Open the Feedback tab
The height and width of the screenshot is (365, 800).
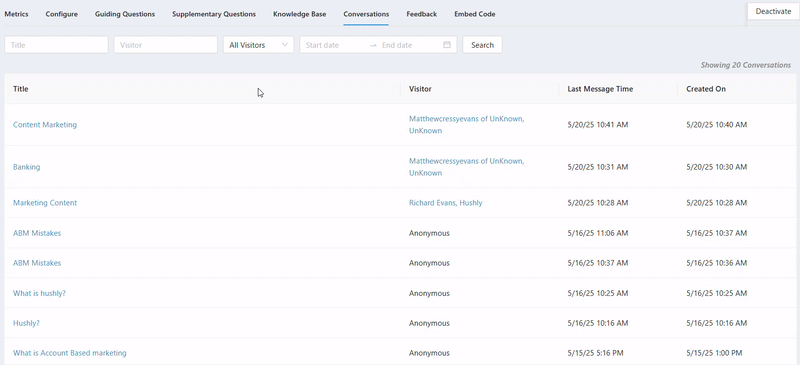[x=421, y=14]
